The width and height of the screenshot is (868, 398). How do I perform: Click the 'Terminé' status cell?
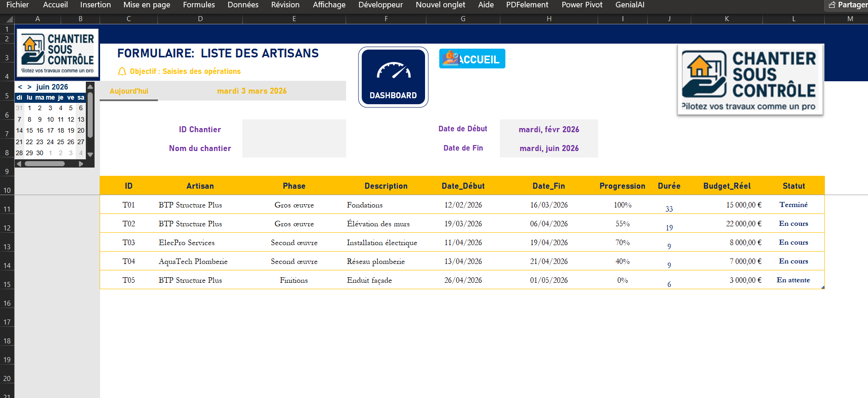pyautogui.click(x=794, y=205)
